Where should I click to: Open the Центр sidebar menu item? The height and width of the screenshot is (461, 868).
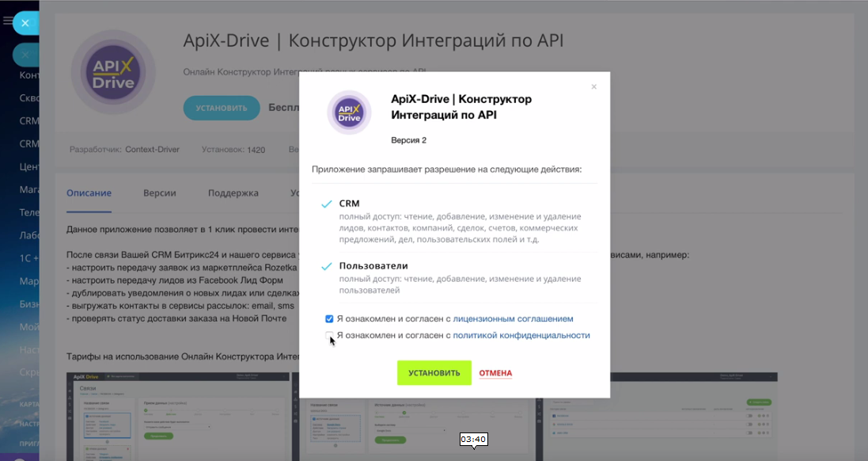(x=28, y=166)
